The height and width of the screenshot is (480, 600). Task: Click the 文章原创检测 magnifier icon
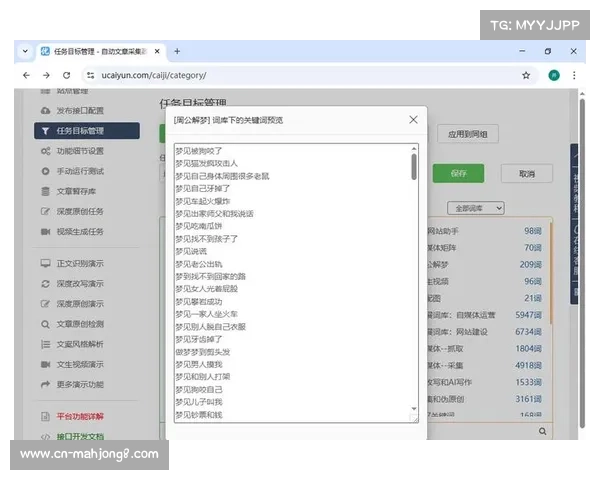click(46, 324)
